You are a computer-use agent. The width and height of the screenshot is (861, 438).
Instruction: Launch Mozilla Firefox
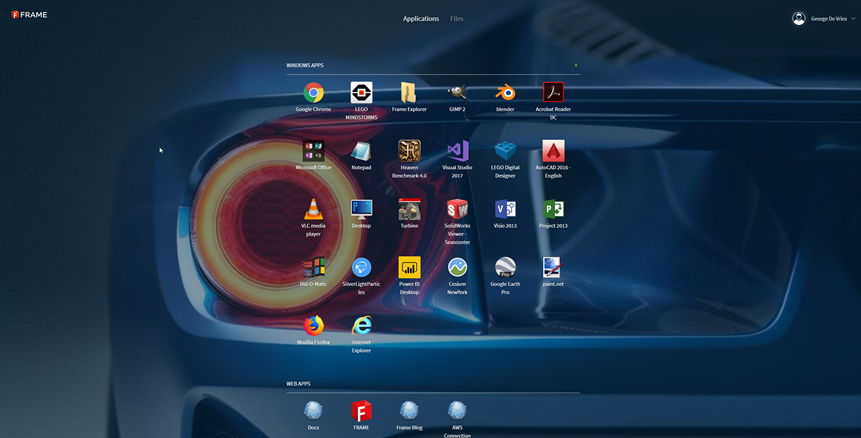tap(313, 326)
